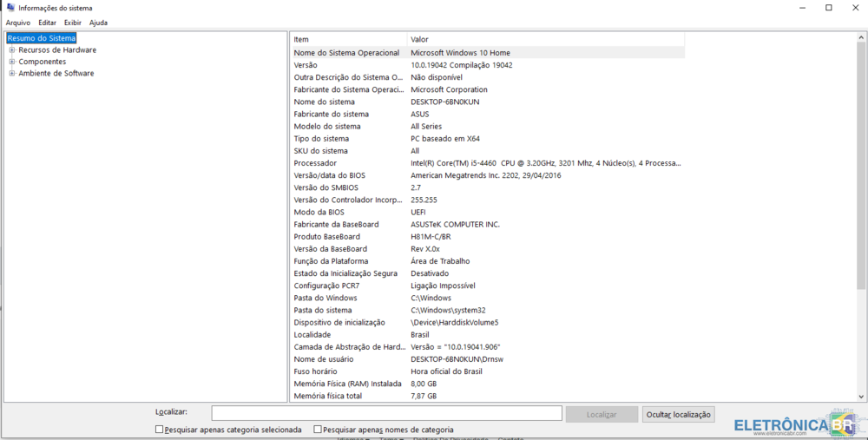
Task: Select the Nome do Sistema Operacional row
Action: pos(346,53)
